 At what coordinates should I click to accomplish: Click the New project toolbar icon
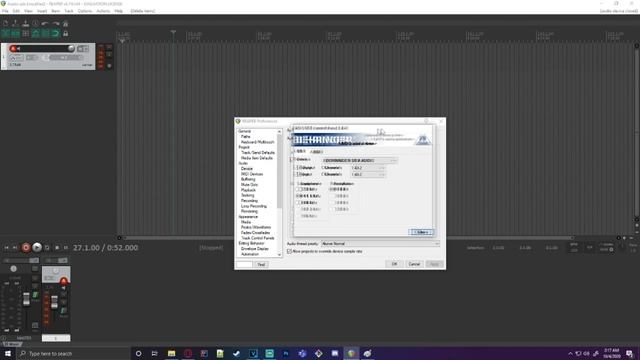coord(5,24)
